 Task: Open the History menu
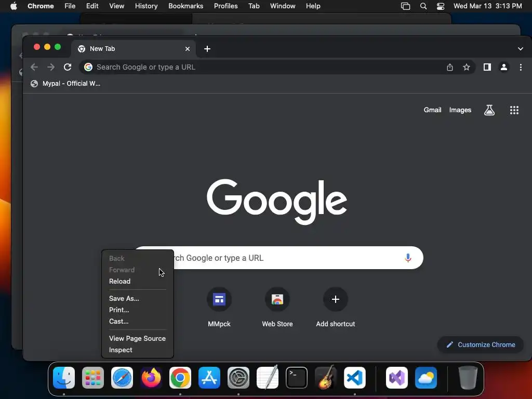(146, 6)
